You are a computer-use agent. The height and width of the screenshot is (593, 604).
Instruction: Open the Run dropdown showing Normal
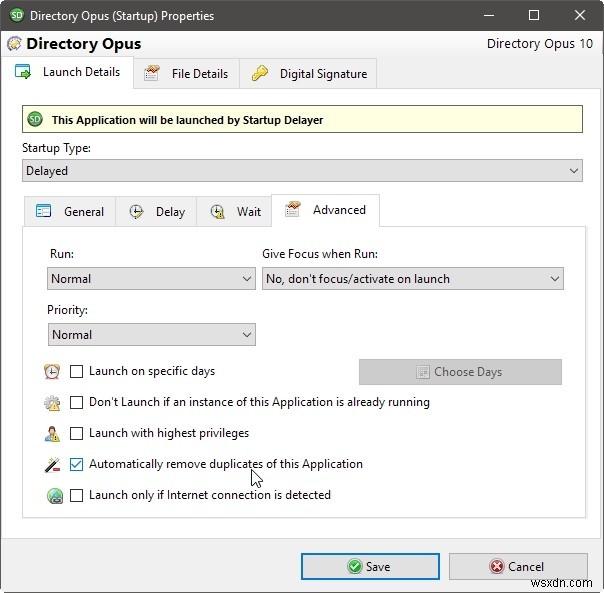pos(151,279)
